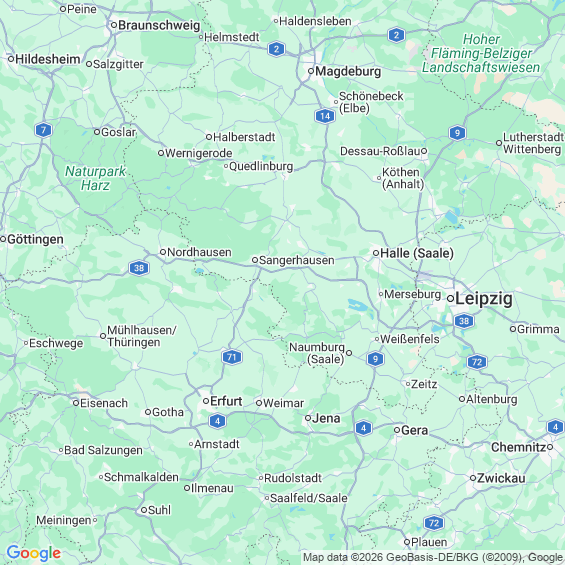Open the Google logo link

[x=34, y=553]
